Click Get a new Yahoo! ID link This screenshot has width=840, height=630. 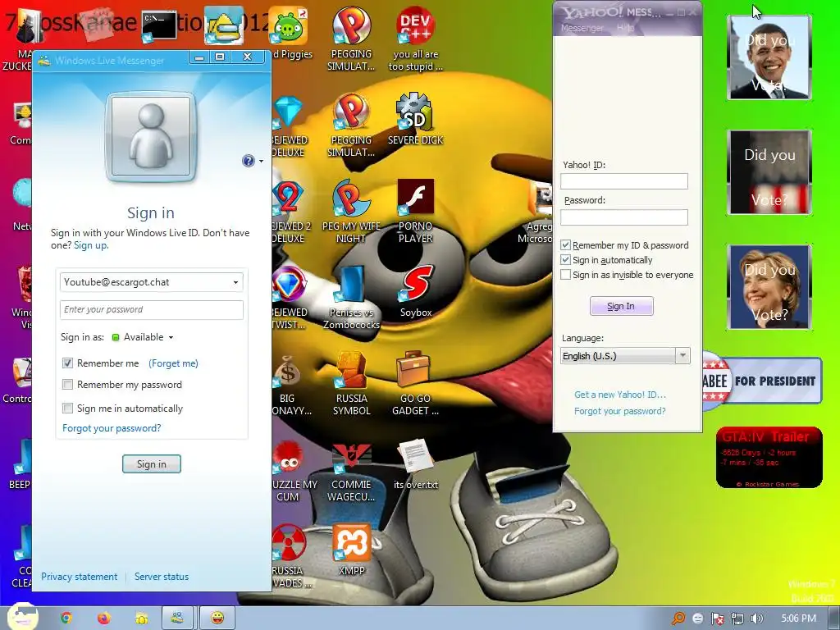coord(620,395)
